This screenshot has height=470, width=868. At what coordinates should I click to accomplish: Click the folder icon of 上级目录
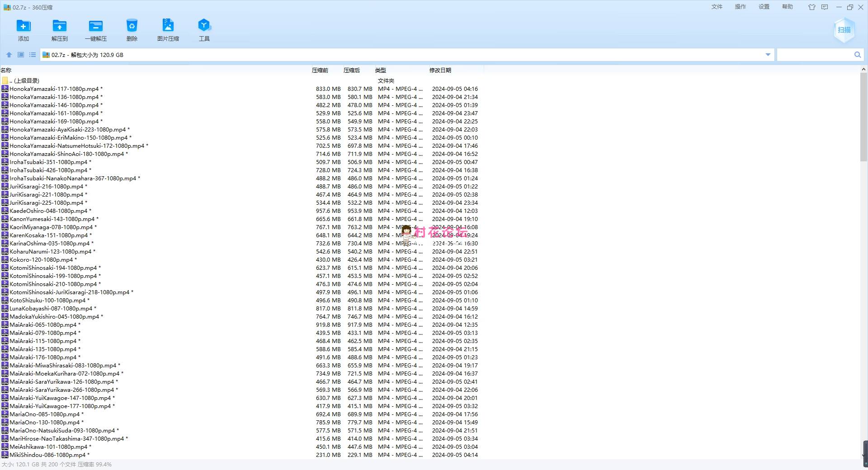pos(5,80)
